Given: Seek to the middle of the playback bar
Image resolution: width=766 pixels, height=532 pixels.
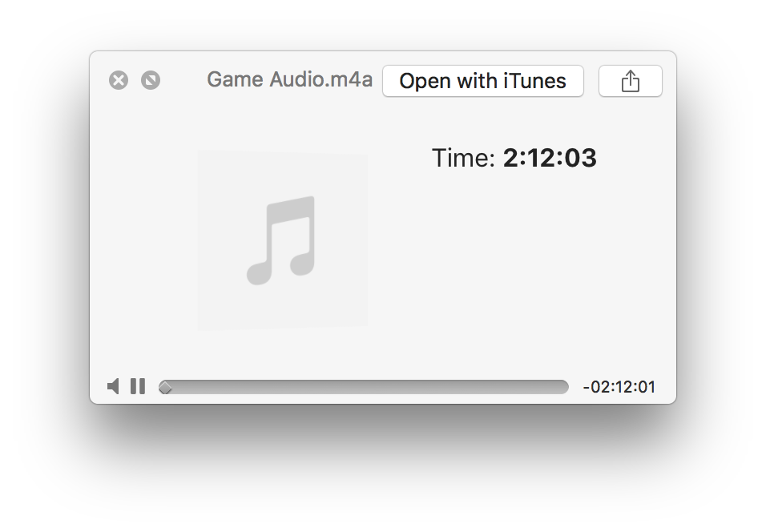Looking at the screenshot, I should click(x=364, y=387).
